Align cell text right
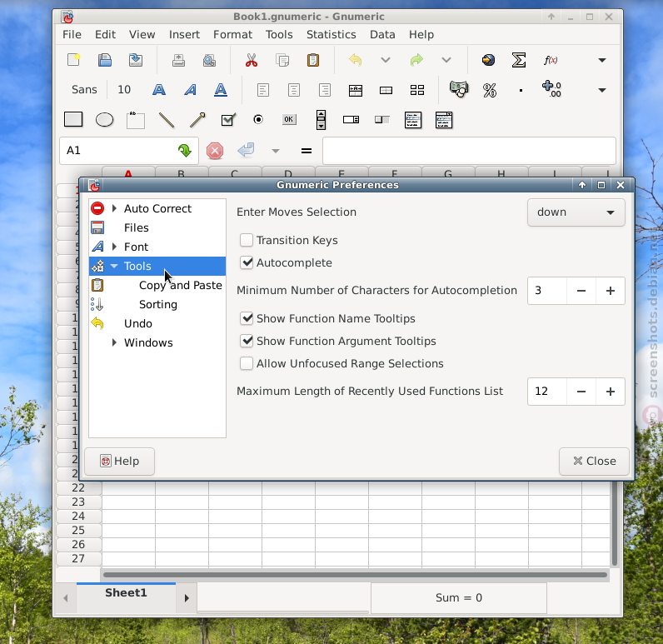This screenshot has width=663, height=644. (x=325, y=90)
